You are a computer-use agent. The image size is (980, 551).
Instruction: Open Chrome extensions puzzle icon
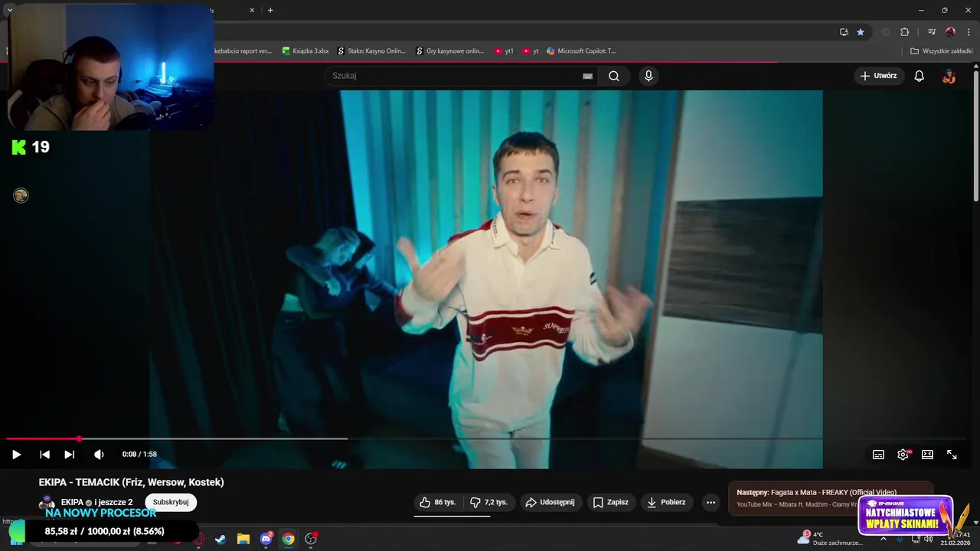pos(904,32)
